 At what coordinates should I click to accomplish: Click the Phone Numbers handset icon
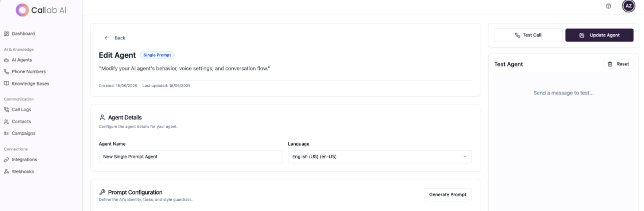pyautogui.click(x=7, y=71)
